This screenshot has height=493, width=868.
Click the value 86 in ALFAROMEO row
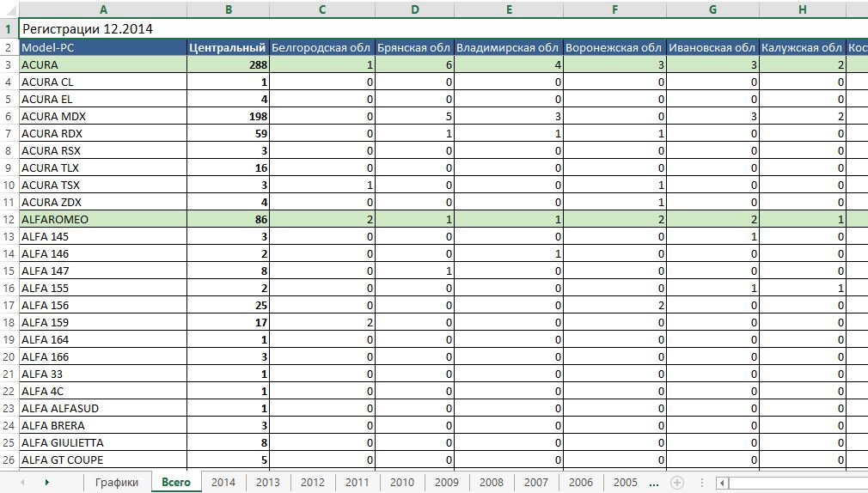pyautogui.click(x=228, y=219)
